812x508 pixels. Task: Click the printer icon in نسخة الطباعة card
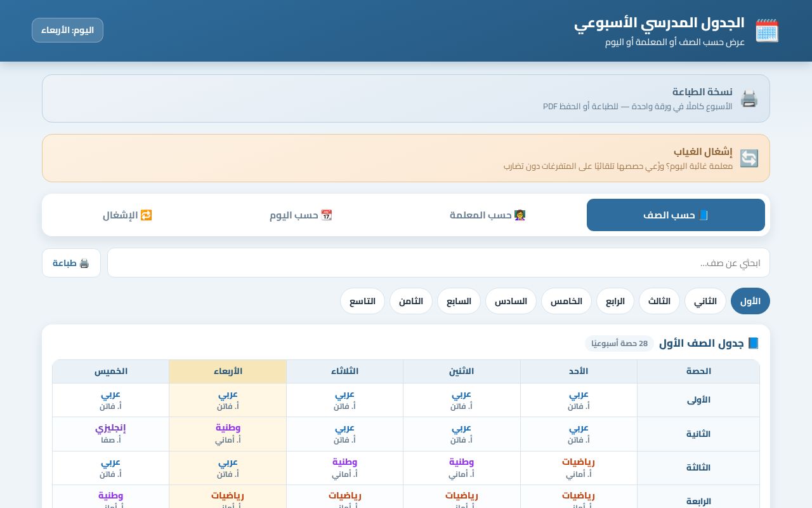(749, 98)
